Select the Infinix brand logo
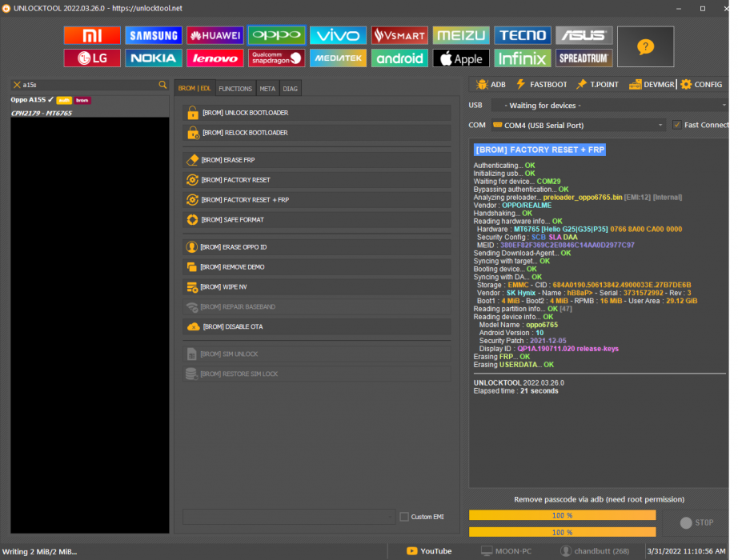The height and width of the screenshot is (560, 738). tap(523, 58)
